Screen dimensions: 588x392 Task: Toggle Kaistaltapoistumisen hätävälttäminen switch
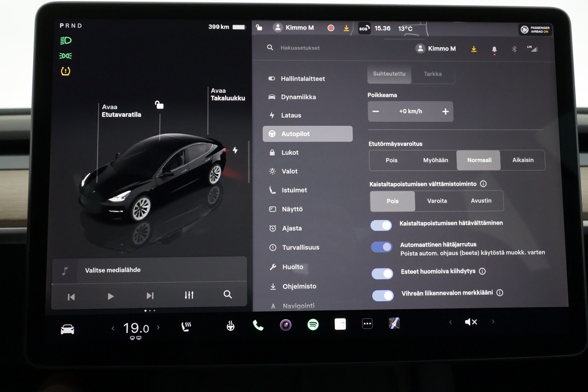tap(381, 225)
